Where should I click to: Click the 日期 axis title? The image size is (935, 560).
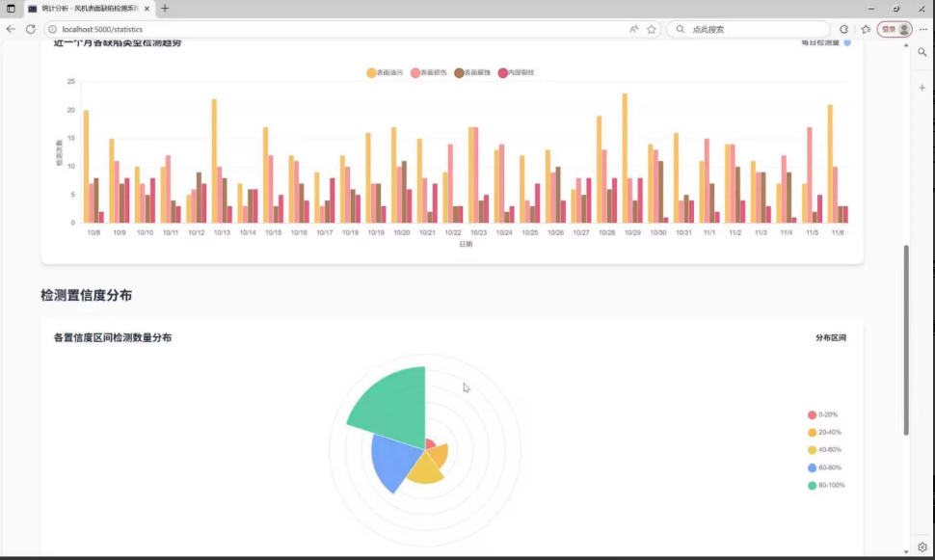(x=466, y=244)
